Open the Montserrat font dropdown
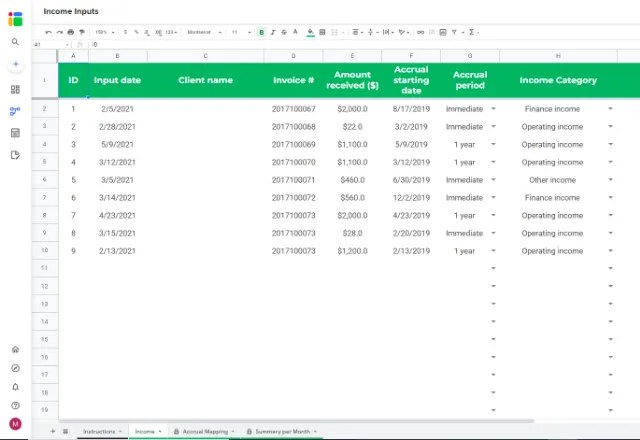640x440 pixels. 204,32
